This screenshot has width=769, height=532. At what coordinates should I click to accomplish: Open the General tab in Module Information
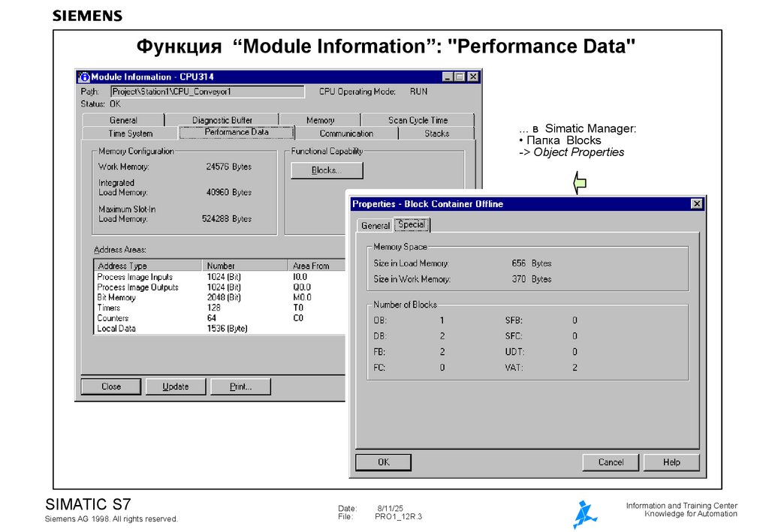[x=125, y=119]
